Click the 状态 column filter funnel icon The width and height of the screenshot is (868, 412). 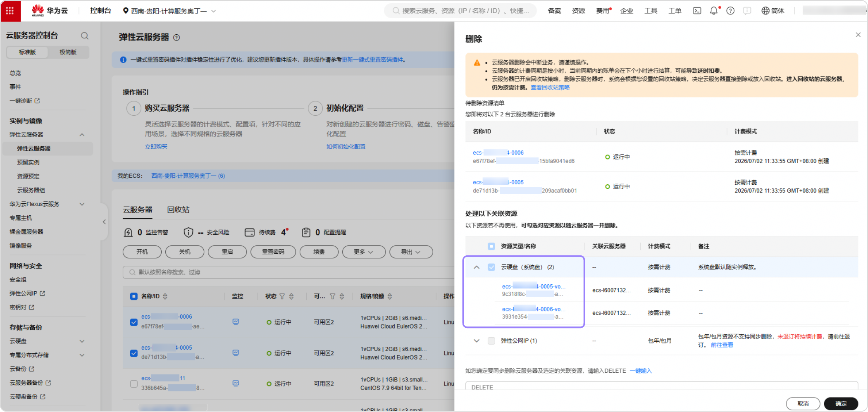(282, 296)
